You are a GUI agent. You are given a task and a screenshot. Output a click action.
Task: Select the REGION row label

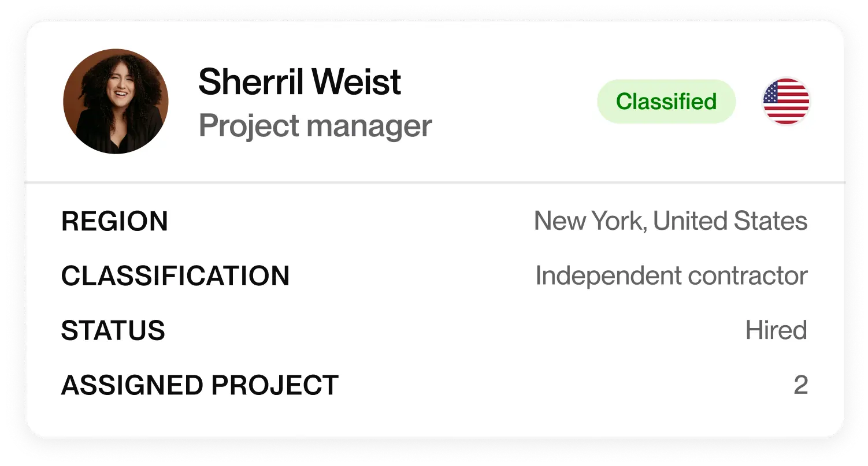[x=114, y=221]
